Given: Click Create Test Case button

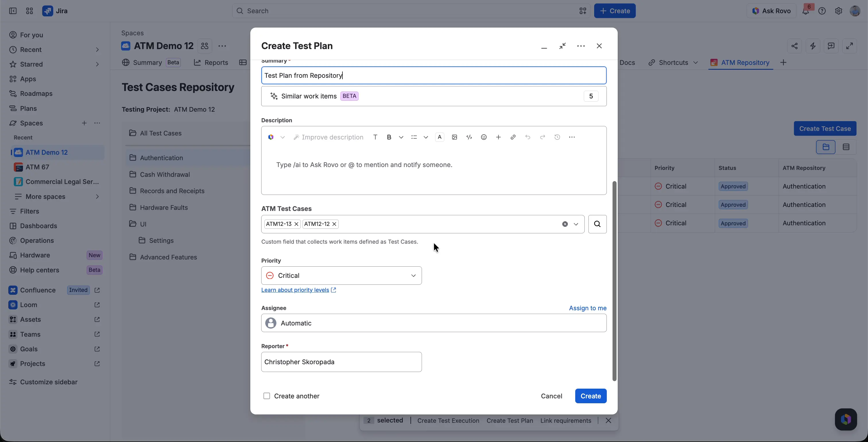Looking at the screenshot, I should (825, 129).
